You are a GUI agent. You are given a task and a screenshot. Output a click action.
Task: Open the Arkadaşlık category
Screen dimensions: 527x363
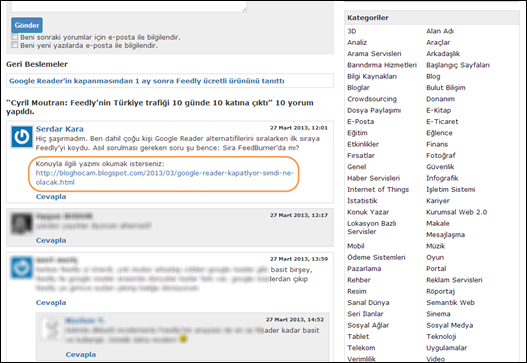[443, 54]
